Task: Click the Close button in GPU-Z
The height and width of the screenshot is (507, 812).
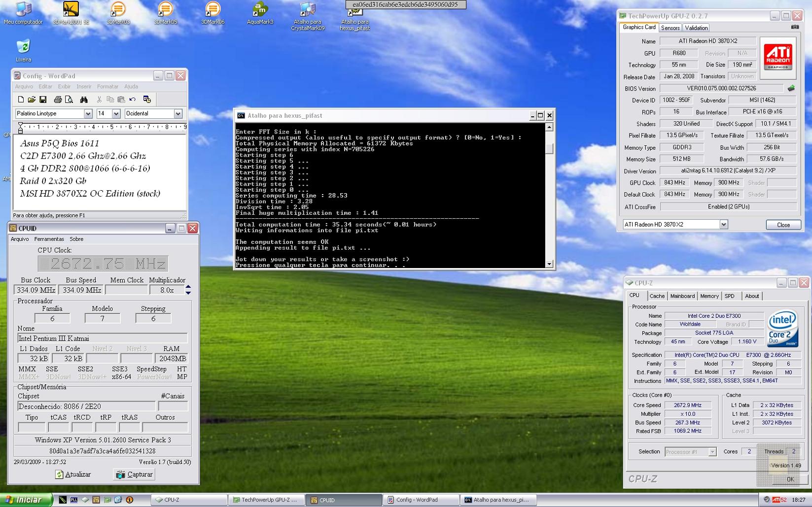Action: 783,225
